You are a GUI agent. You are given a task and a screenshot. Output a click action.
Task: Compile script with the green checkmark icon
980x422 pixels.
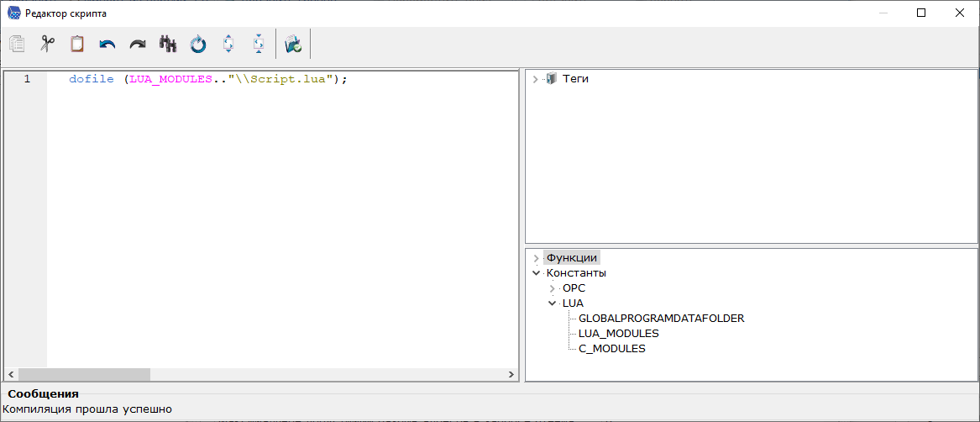(293, 45)
